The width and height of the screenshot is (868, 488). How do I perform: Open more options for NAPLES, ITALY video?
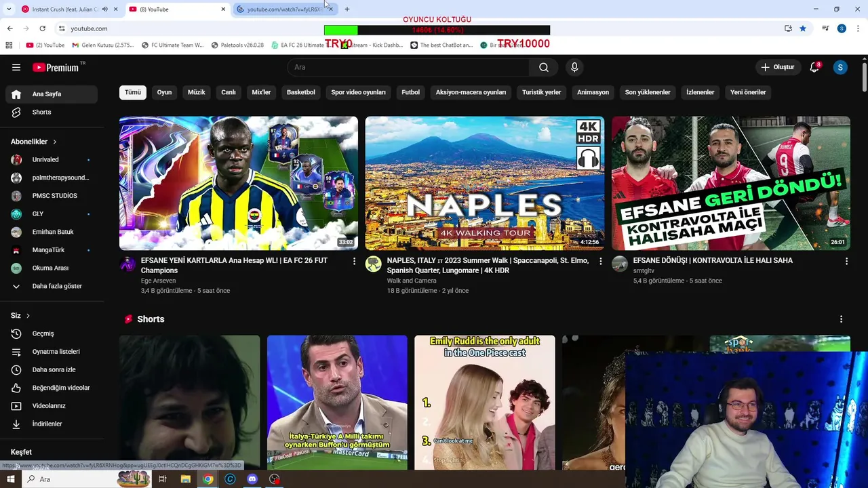[600, 261]
